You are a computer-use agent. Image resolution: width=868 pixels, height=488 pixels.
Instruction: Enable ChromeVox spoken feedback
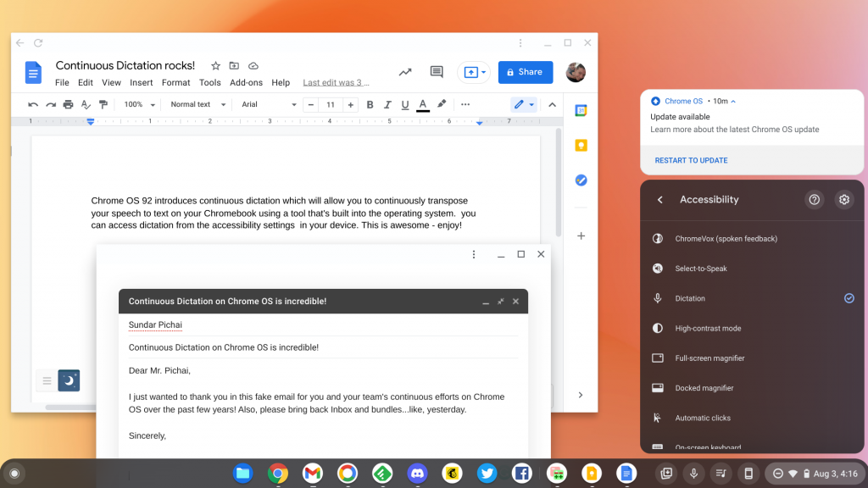[x=752, y=238]
